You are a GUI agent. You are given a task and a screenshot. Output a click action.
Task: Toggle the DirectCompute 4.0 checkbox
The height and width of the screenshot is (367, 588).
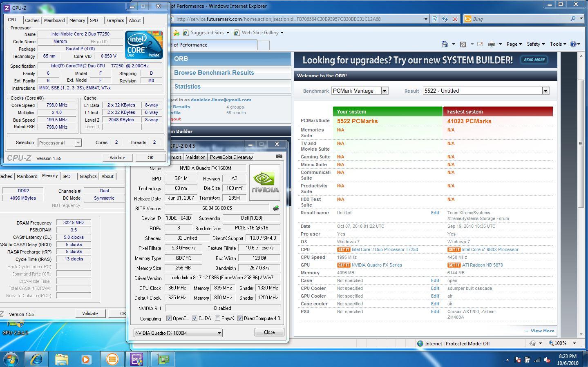point(240,318)
